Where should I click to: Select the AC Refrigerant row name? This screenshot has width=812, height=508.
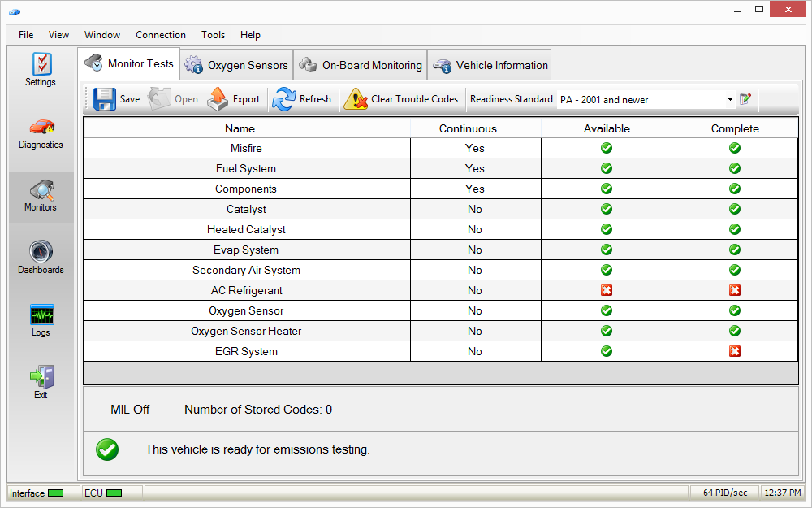coord(246,290)
